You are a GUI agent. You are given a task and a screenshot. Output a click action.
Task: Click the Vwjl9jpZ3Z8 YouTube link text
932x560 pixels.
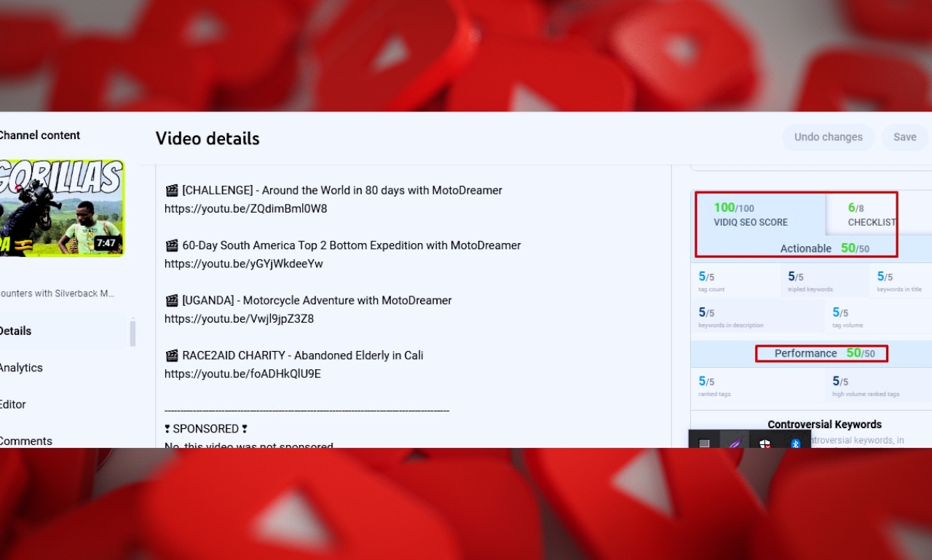[239, 318]
